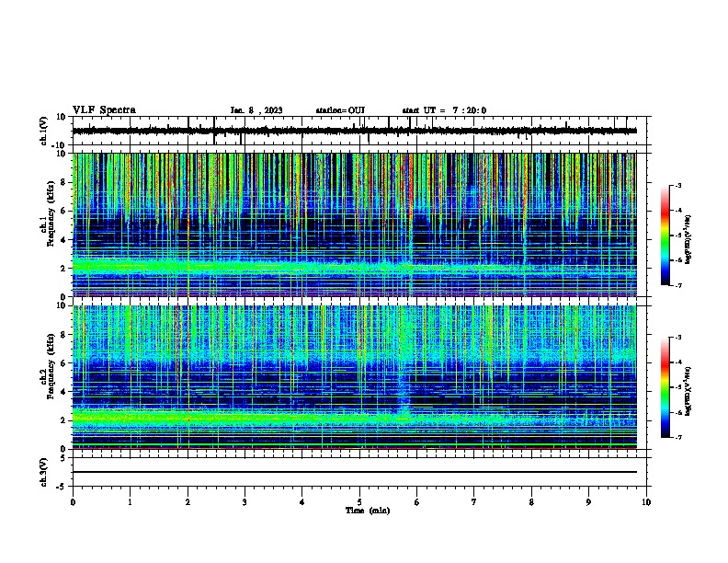Click the "7" tick on the Time axis
Image resolution: width=728 pixels, height=563 pixels.
[x=474, y=502]
